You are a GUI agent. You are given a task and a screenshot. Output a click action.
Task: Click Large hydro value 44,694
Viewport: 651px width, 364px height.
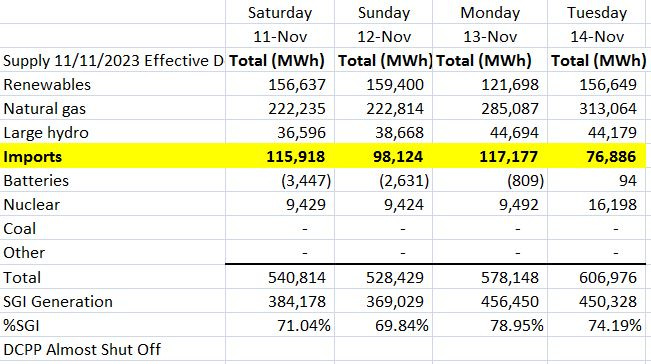[514, 132]
